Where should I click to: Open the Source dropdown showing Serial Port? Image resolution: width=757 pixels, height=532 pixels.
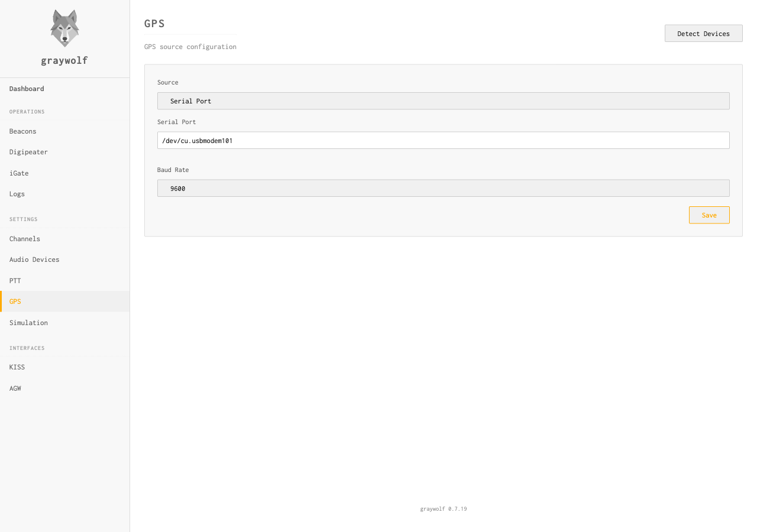(444, 100)
